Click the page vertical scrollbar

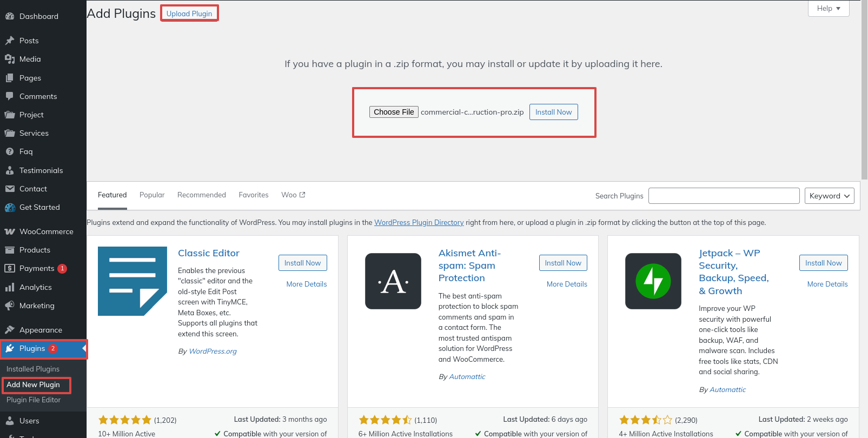(x=864, y=90)
